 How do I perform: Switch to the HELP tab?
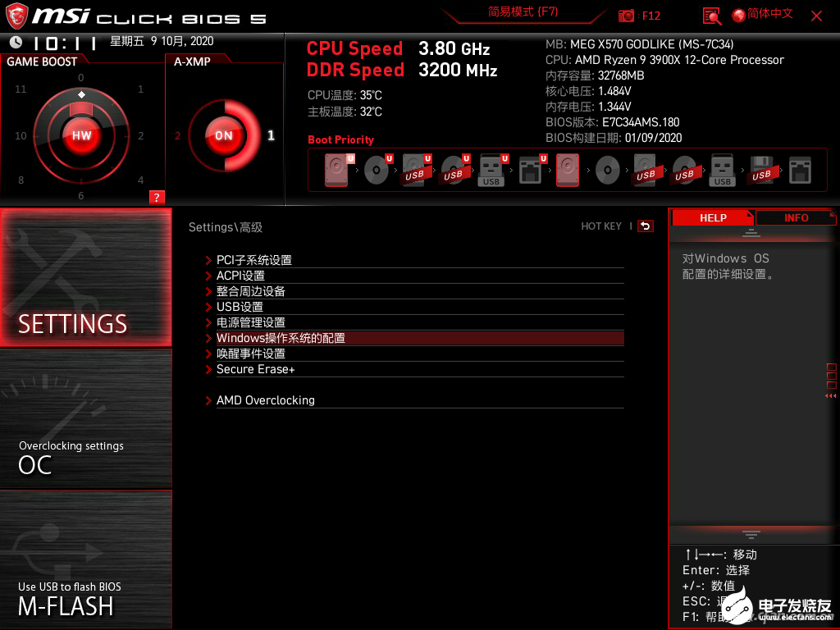(x=713, y=217)
